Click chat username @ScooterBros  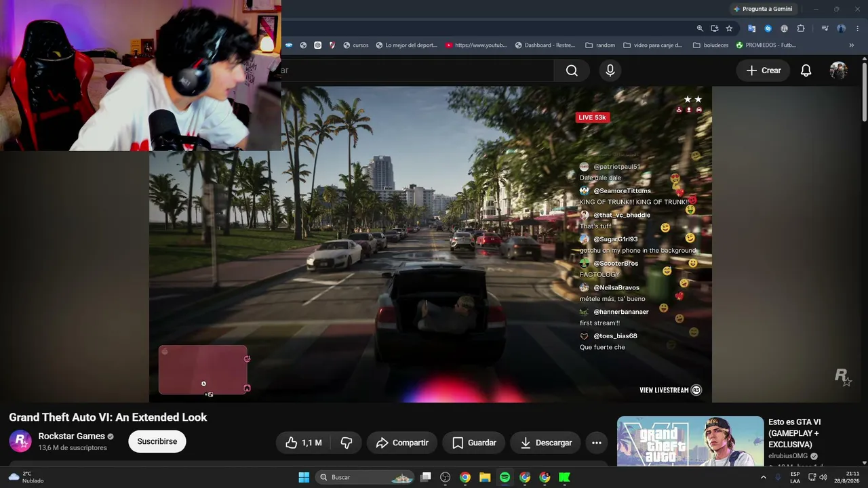pyautogui.click(x=616, y=264)
